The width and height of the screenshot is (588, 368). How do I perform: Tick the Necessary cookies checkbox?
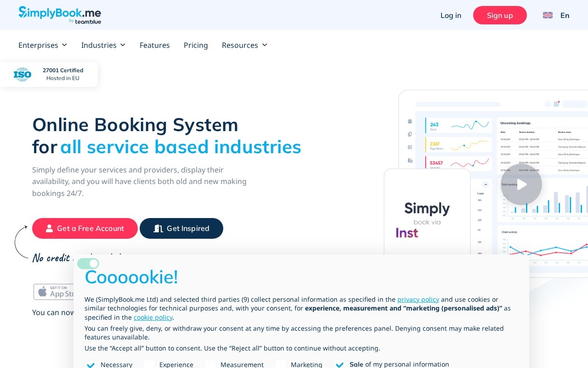pos(90,364)
